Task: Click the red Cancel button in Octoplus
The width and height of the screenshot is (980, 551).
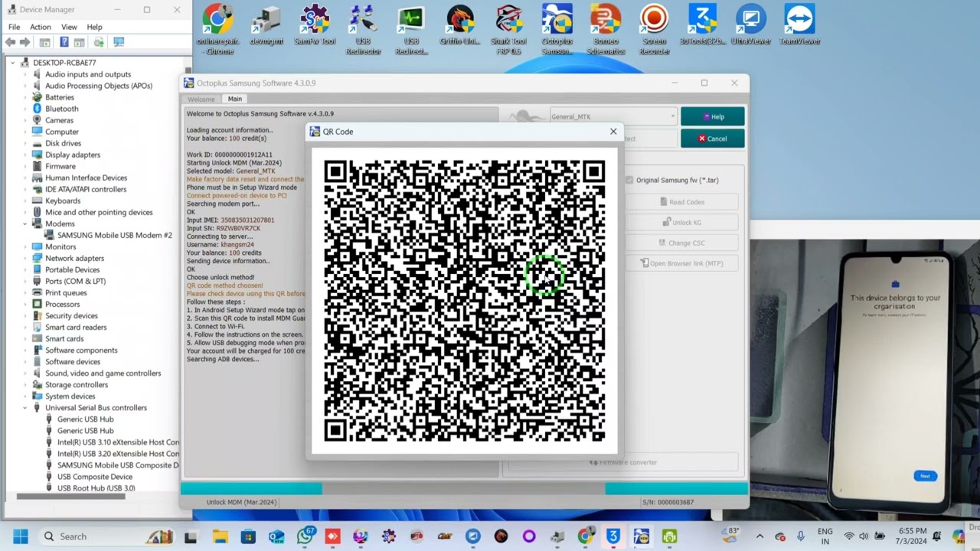Action: click(x=712, y=139)
